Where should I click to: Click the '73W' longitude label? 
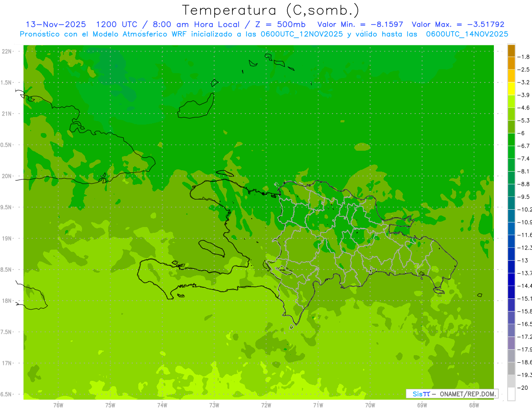pyautogui.click(x=214, y=405)
